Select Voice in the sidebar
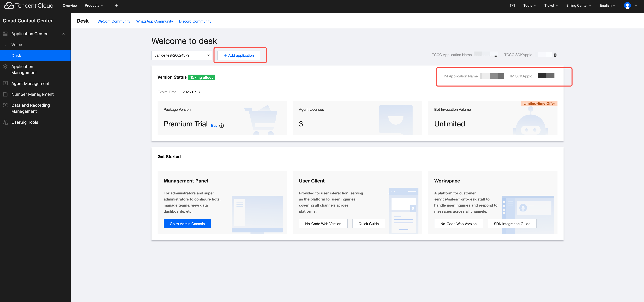 tap(16, 45)
